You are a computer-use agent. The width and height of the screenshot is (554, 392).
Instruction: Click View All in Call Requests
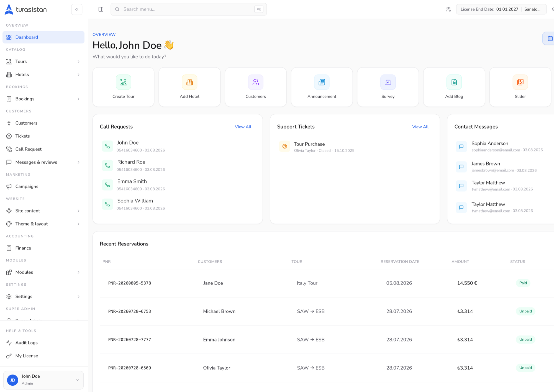tap(243, 127)
